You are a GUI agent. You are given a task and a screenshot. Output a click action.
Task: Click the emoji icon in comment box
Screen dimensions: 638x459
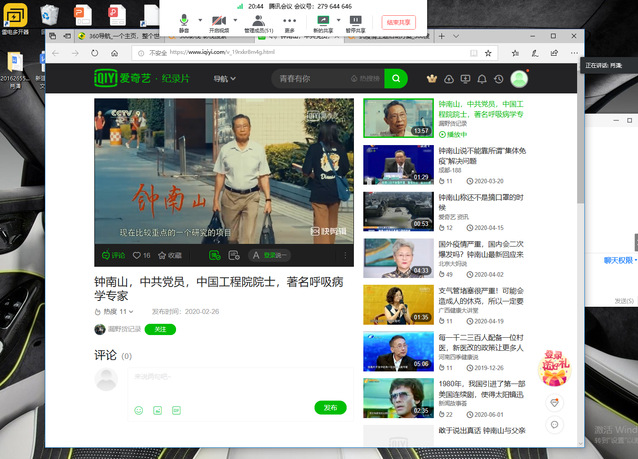pos(138,410)
